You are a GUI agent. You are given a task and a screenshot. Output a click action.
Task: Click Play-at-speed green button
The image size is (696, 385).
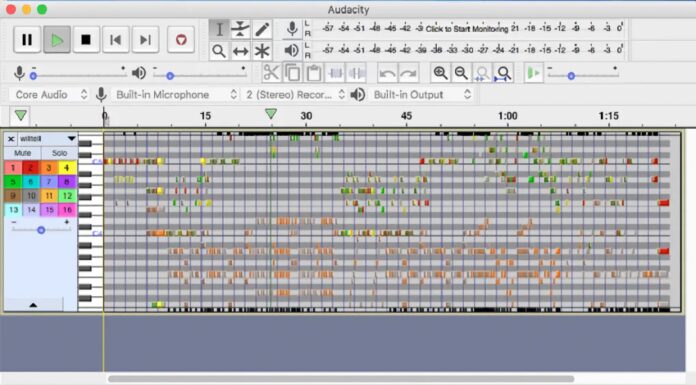(x=534, y=73)
